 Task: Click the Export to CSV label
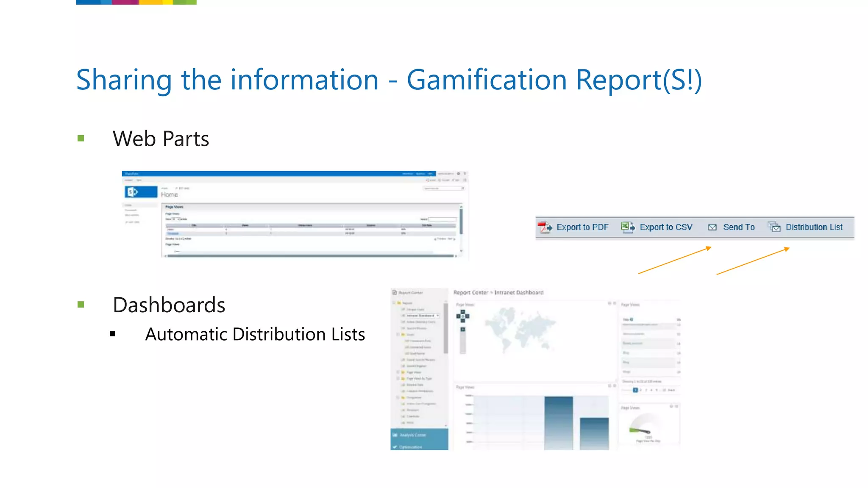(666, 227)
